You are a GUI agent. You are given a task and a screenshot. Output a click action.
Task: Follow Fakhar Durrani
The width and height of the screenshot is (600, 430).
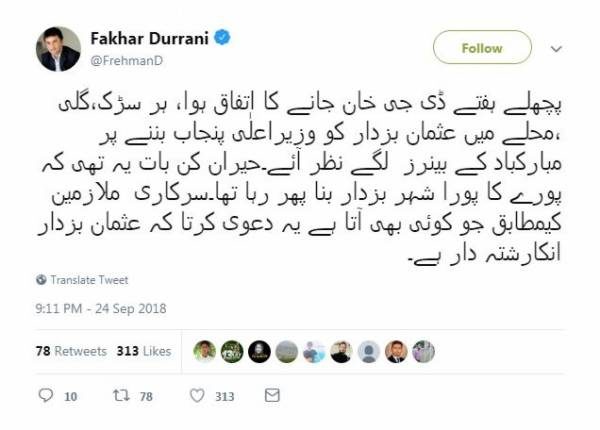click(x=482, y=47)
